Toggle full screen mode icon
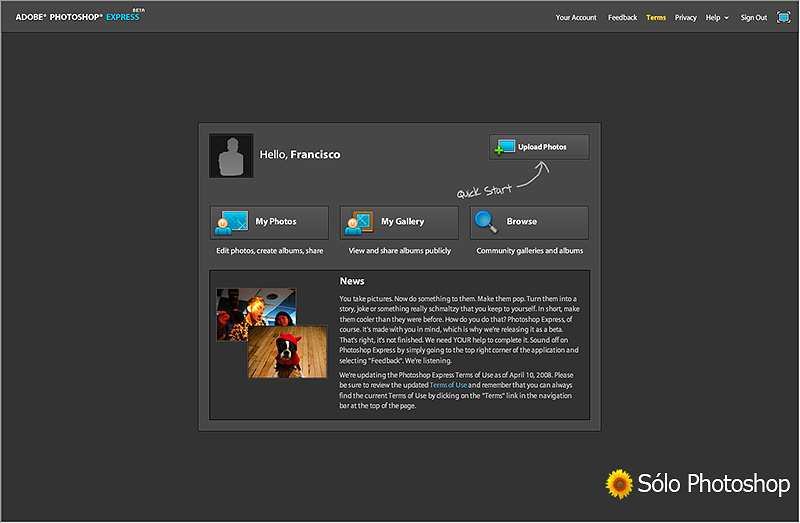The image size is (800, 523). click(x=784, y=17)
